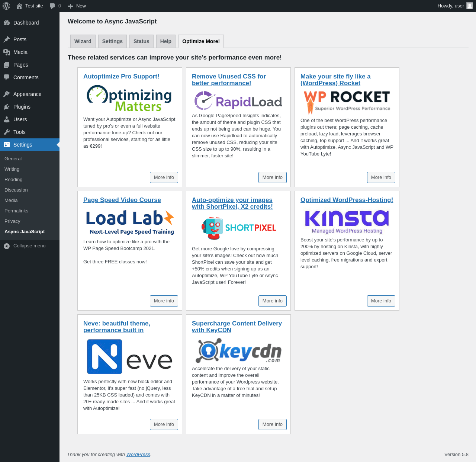476x462 pixels.
Task: Open Permalinks under Settings submenu
Action: 16,211
